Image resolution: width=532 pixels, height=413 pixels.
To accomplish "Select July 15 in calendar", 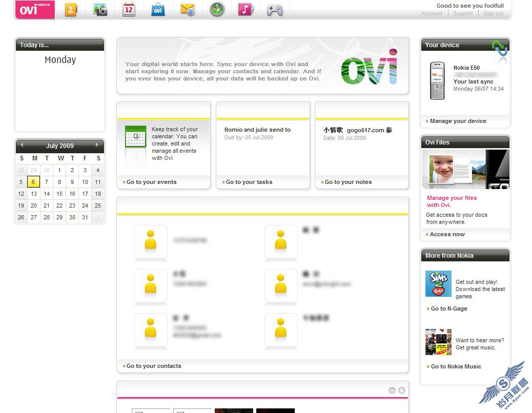I will [x=59, y=194].
